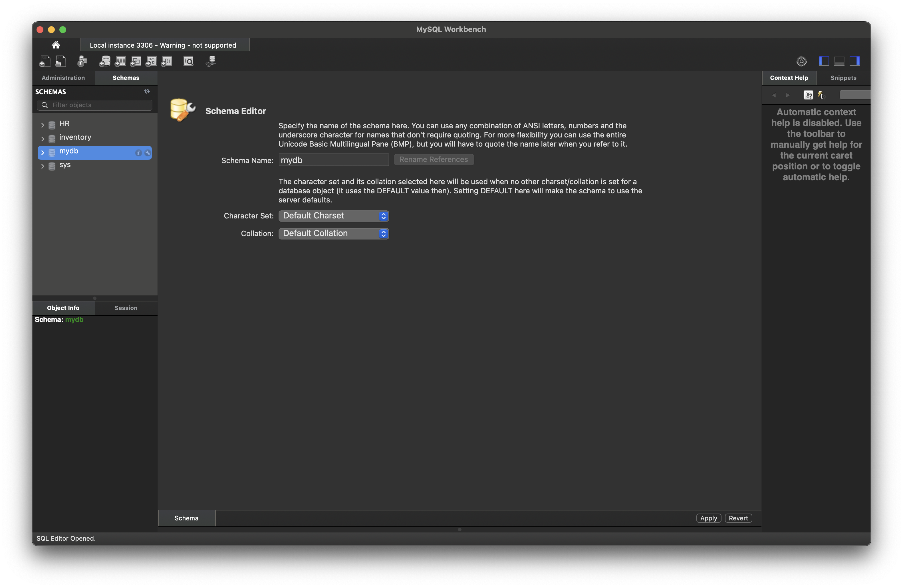Click the create new schema icon
Screen dimensions: 903x588
pos(104,61)
